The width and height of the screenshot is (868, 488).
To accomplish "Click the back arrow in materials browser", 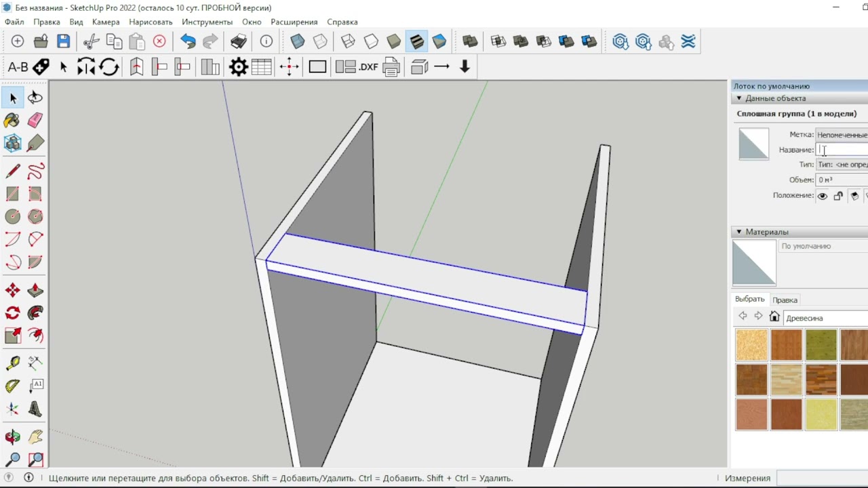I will tap(743, 317).
